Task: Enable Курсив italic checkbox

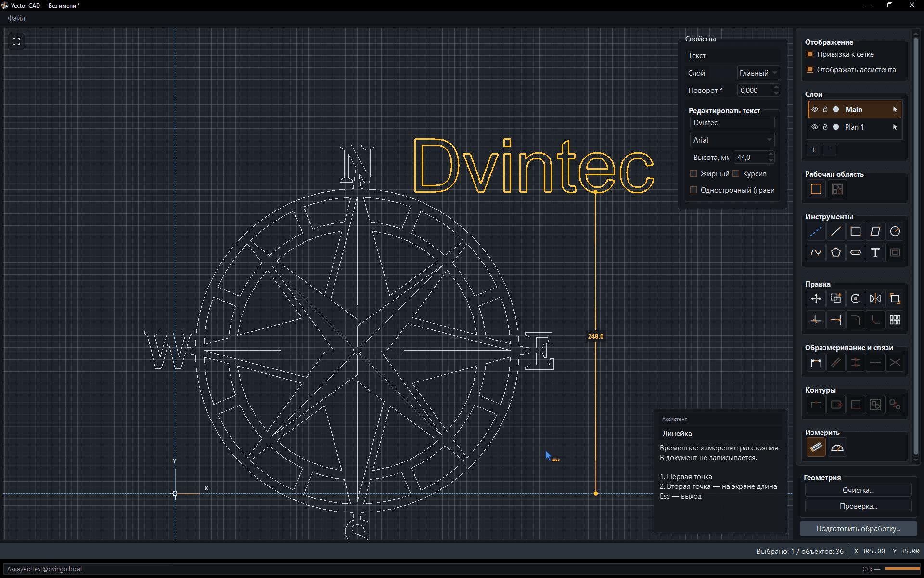Action: (x=736, y=174)
